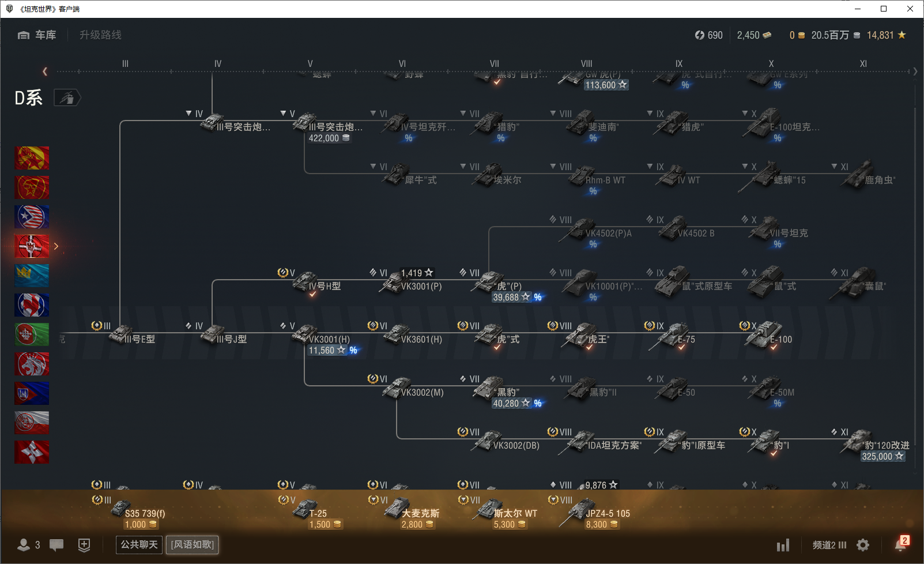Image resolution: width=924 pixels, height=564 pixels.
Task: Select the "鼠"式 tier X tank
Action: point(771,283)
